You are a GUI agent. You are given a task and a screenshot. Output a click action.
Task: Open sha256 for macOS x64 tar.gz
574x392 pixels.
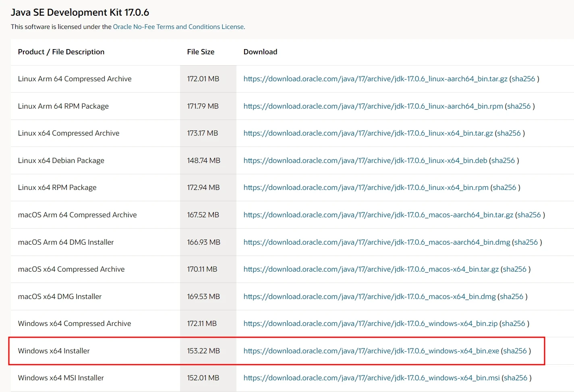point(514,269)
